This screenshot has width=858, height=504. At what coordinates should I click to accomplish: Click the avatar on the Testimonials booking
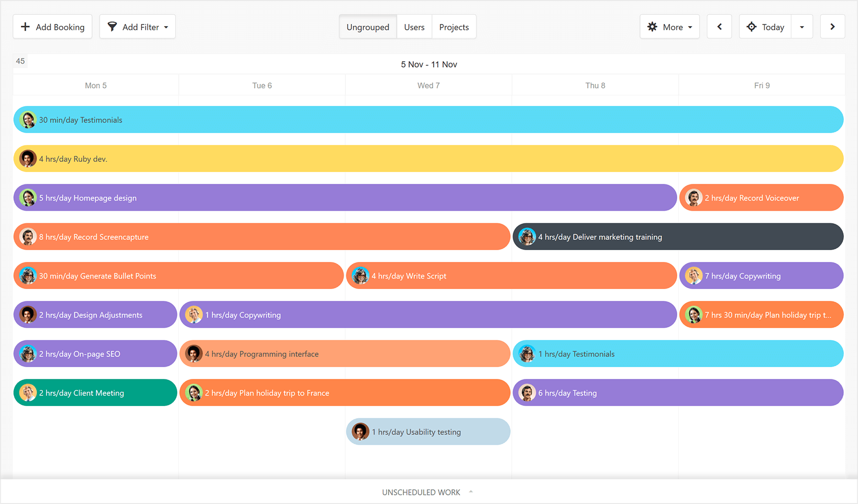29,119
